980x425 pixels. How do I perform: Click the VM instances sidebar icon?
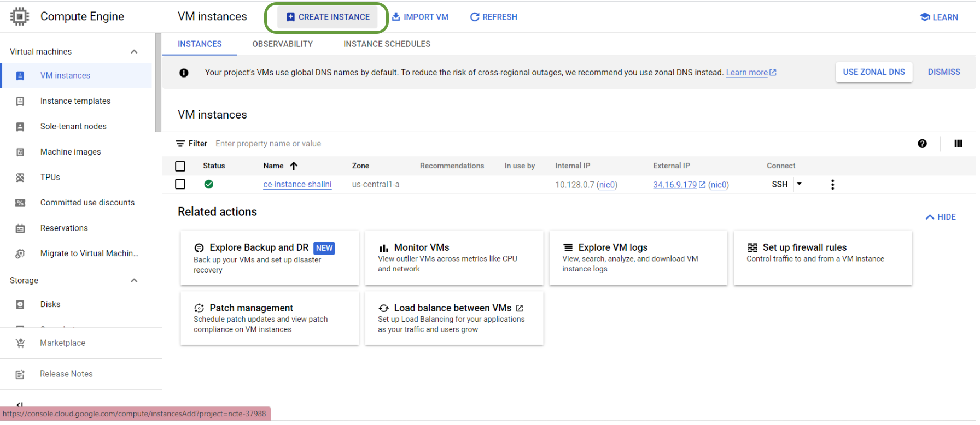[x=20, y=76]
